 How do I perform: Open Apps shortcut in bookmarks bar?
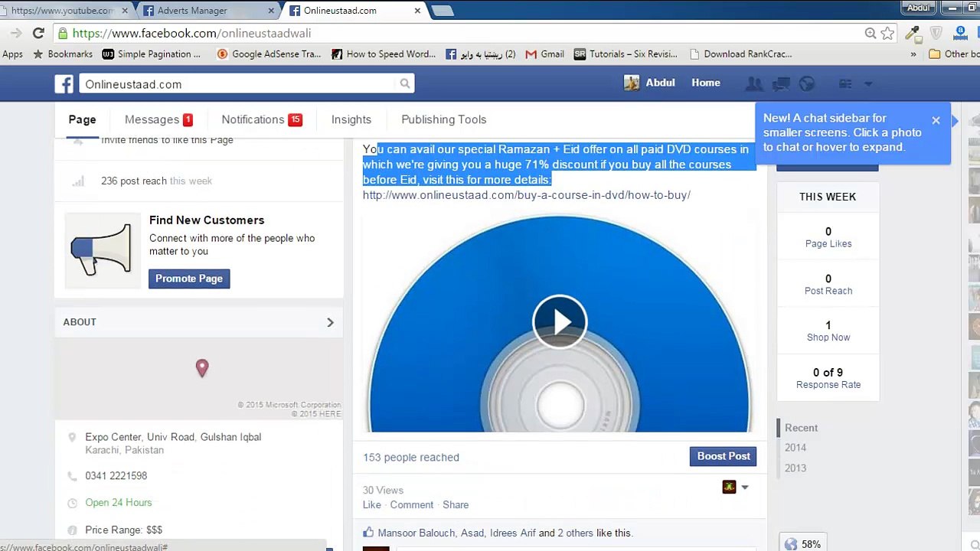(12, 54)
